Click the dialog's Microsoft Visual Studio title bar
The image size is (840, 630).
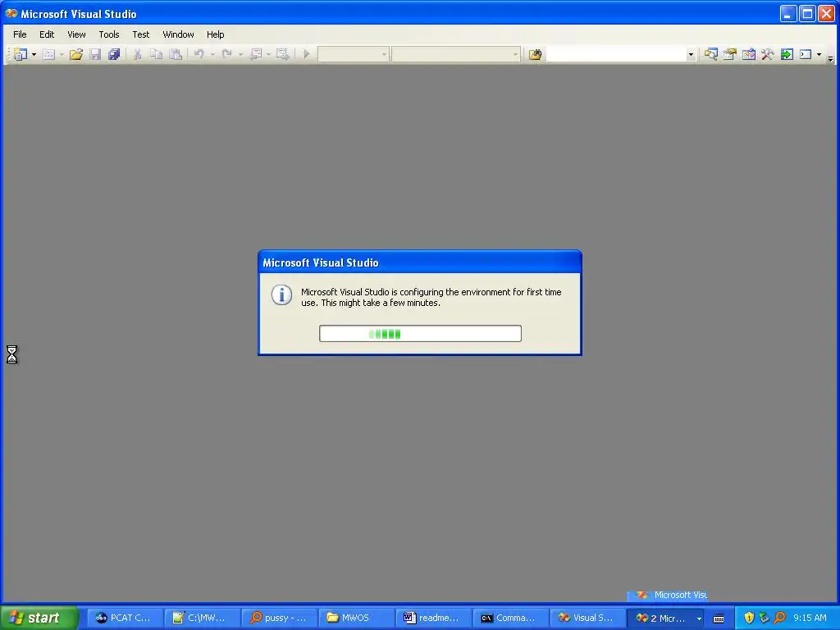point(420,262)
